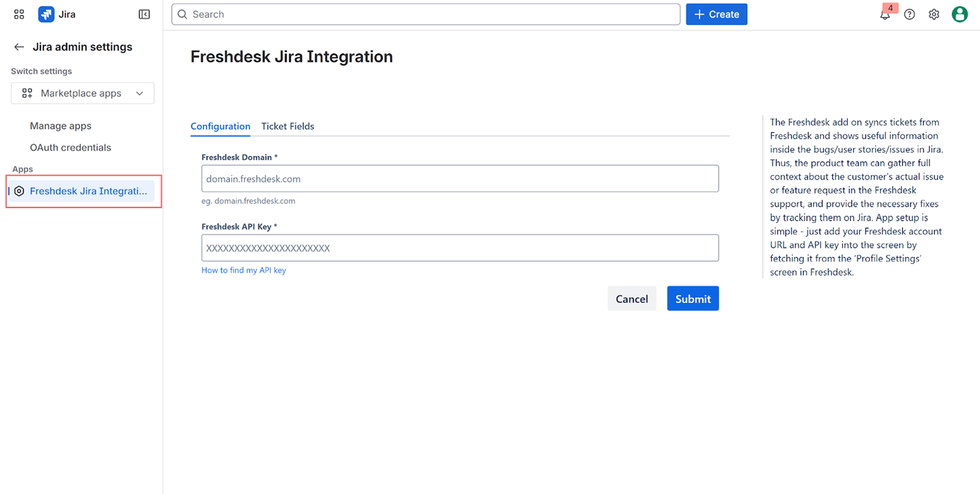The image size is (980, 494).
Task: Click the Cancel button
Action: (631, 298)
